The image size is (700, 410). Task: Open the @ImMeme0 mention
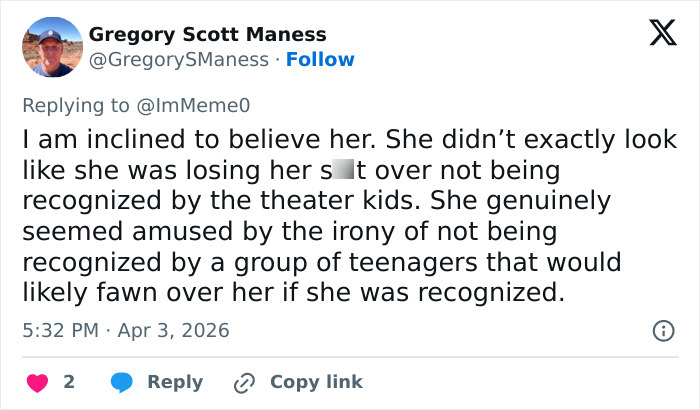pos(206,103)
